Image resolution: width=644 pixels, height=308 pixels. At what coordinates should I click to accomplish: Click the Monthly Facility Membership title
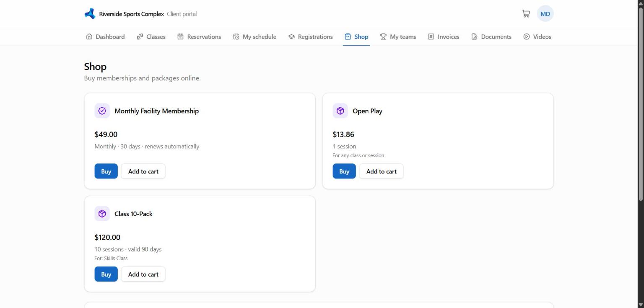pos(157,111)
